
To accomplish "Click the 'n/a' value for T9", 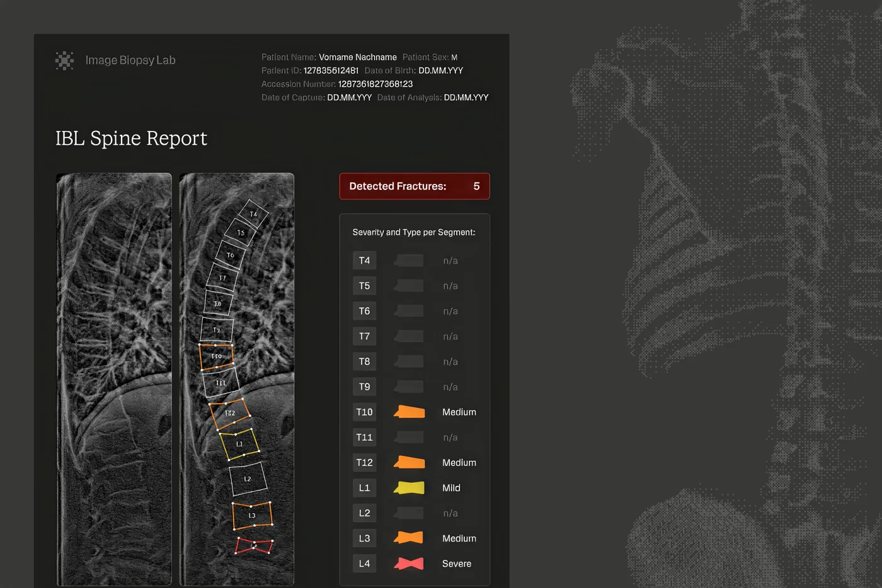I will click(450, 387).
